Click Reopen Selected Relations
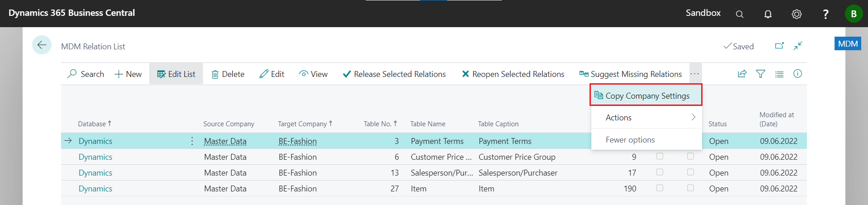This screenshot has width=868, height=205. point(513,74)
